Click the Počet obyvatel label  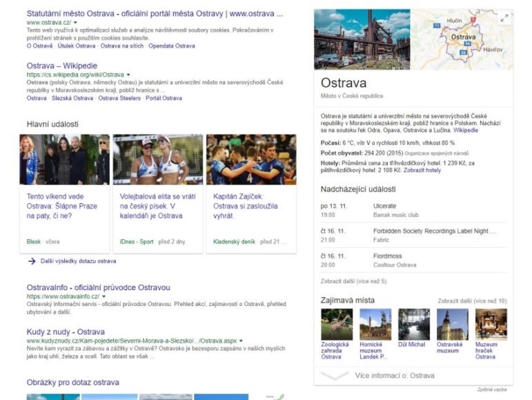click(x=342, y=153)
